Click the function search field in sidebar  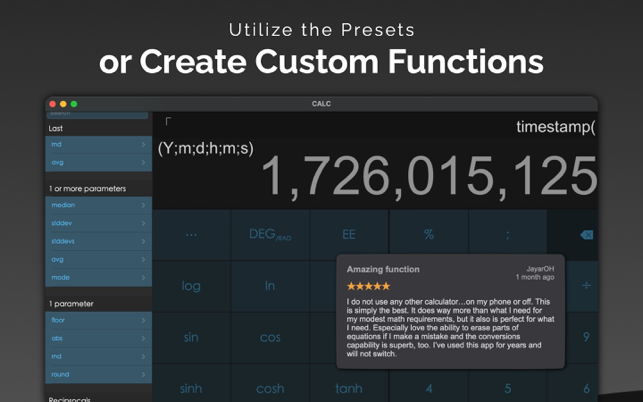click(98, 114)
